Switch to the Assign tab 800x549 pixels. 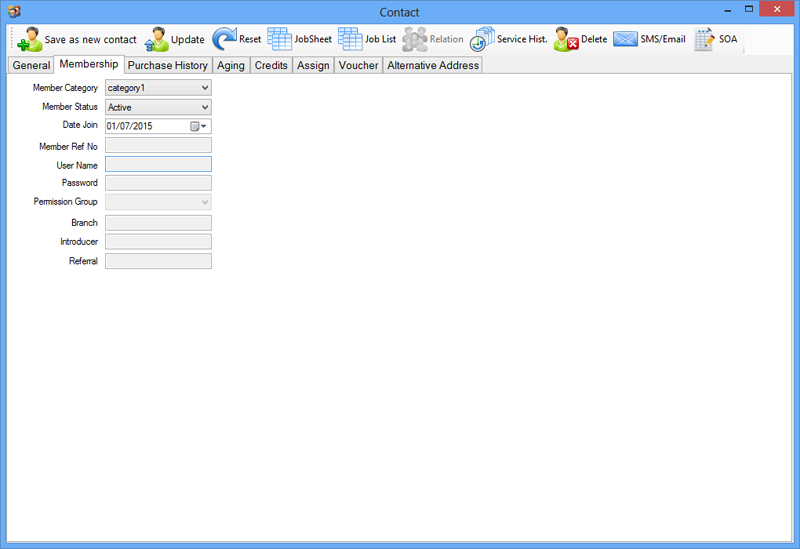pyautogui.click(x=313, y=65)
